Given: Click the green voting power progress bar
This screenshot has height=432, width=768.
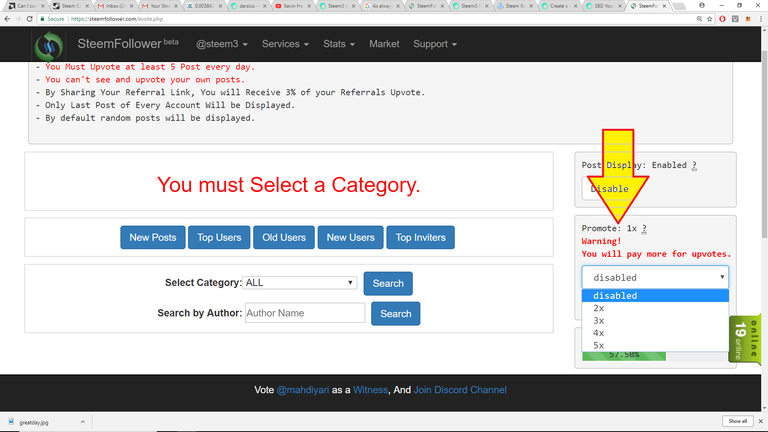Looking at the screenshot, I should click(610, 354).
